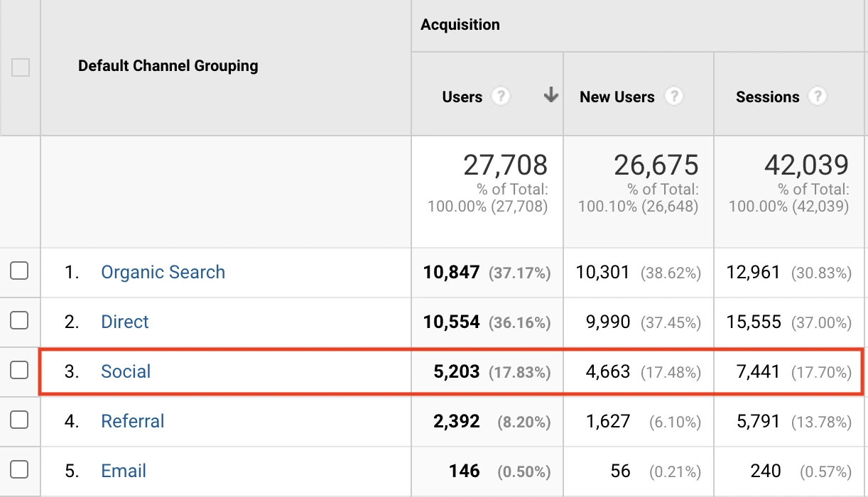Check the Email row checkbox
Viewport: 868px width, 497px height.
pyautogui.click(x=19, y=469)
